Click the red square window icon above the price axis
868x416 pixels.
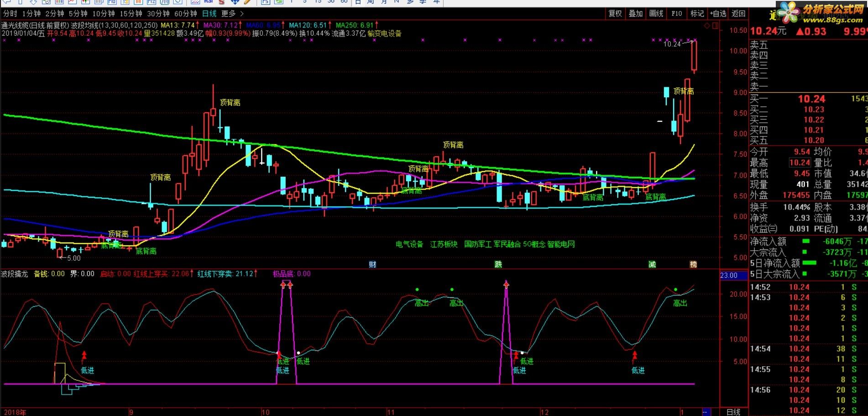click(x=715, y=26)
